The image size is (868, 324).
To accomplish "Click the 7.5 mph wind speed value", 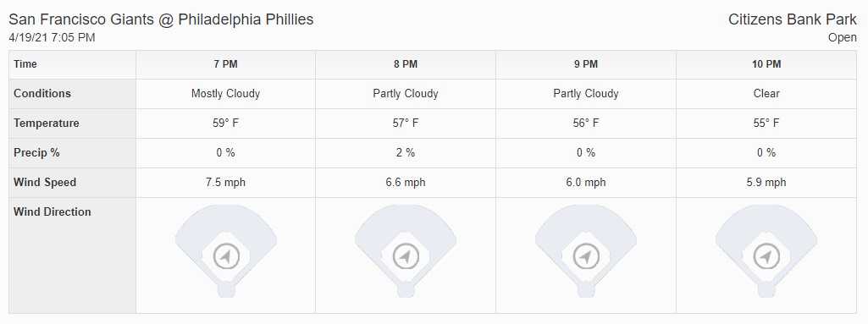I will (x=226, y=183).
